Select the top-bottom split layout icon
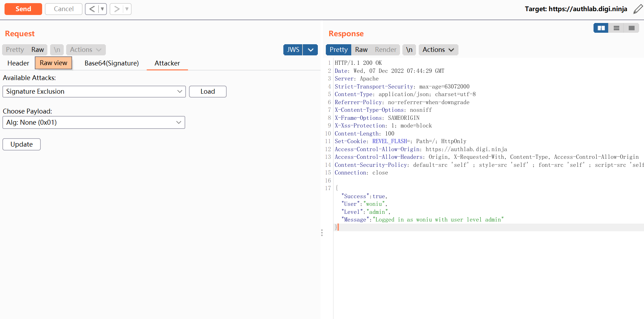Viewport: 644px width, 319px height. 616,28
